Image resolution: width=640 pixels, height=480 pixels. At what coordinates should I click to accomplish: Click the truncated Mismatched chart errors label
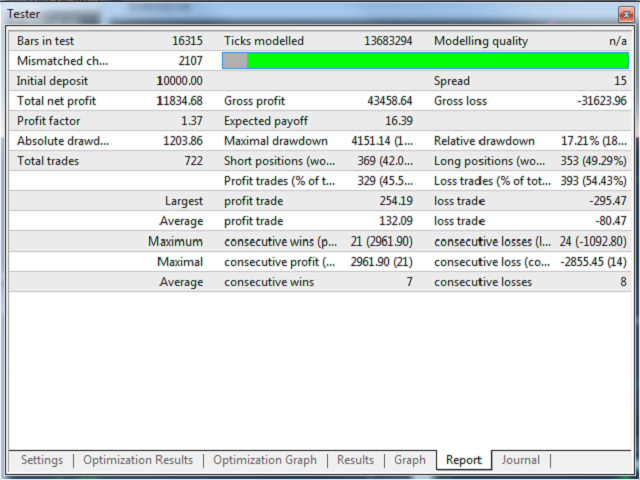[62, 61]
